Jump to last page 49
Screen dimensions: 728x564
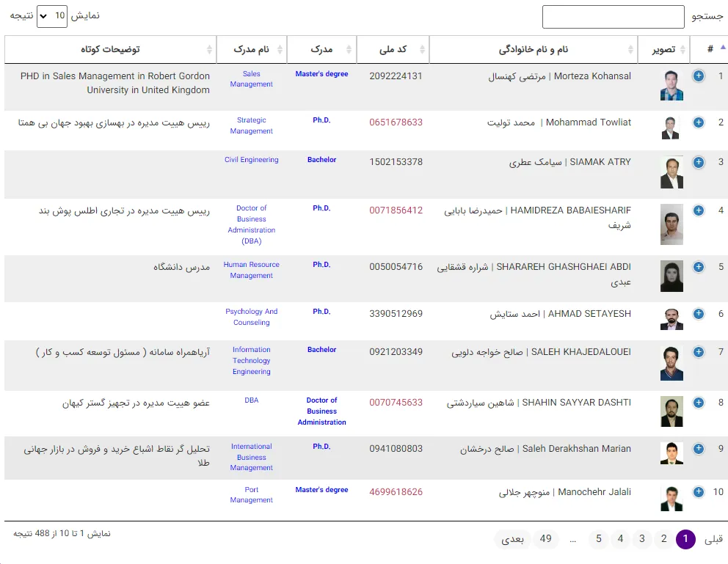click(545, 539)
